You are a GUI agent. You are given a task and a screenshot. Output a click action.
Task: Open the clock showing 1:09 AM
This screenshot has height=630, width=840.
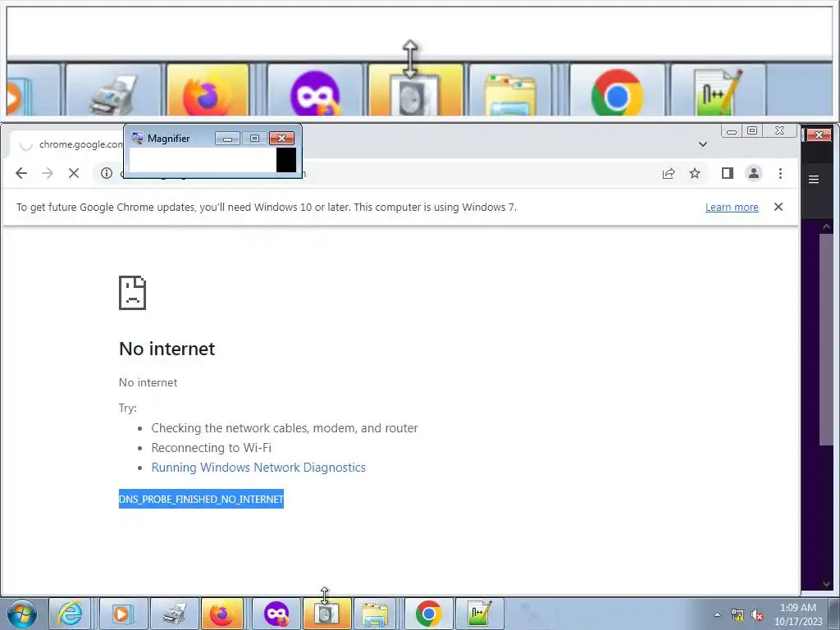(x=798, y=614)
